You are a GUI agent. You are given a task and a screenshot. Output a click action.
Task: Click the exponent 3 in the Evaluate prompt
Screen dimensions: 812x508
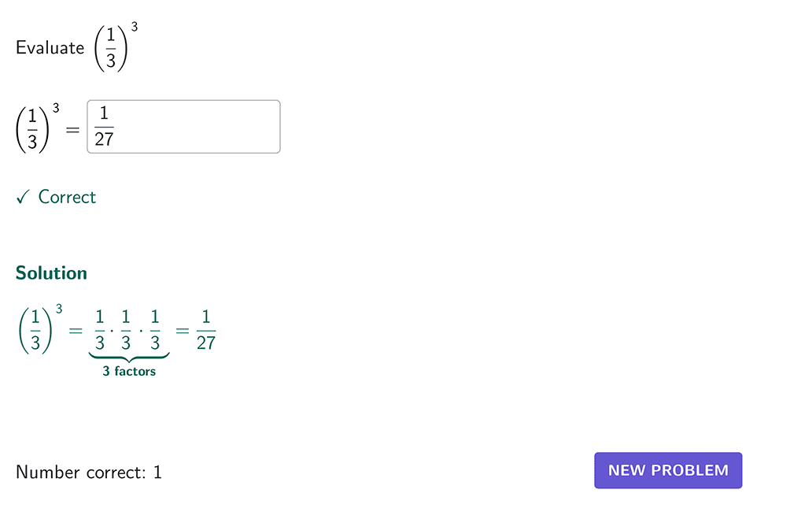click(x=135, y=28)
